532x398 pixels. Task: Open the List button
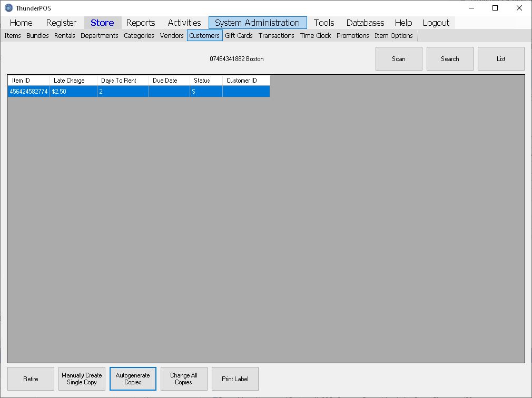tap(500, 59)
